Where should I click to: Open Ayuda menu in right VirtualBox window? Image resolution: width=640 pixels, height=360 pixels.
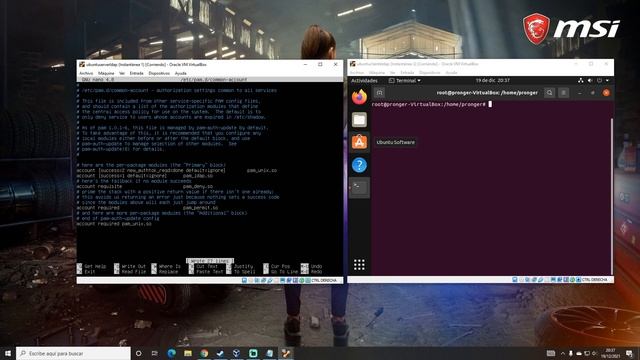pyautogui.click(x=451, y=73)
